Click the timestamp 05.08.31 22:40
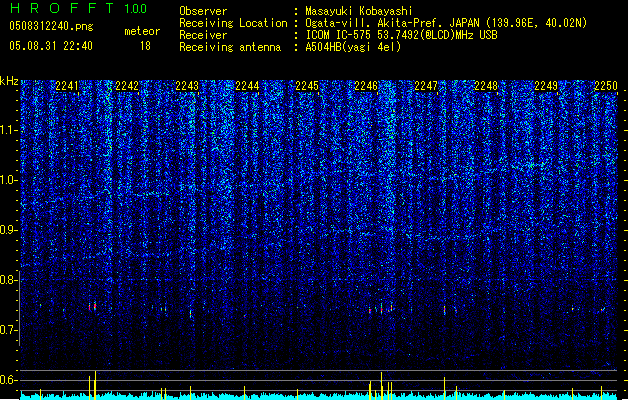The image size is (629, 400). 51,46
